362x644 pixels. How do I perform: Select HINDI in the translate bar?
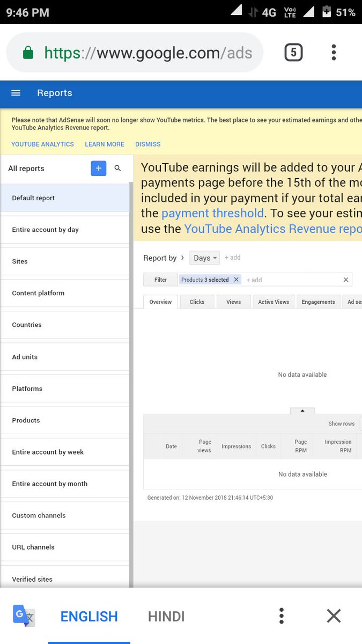(166, 617)
